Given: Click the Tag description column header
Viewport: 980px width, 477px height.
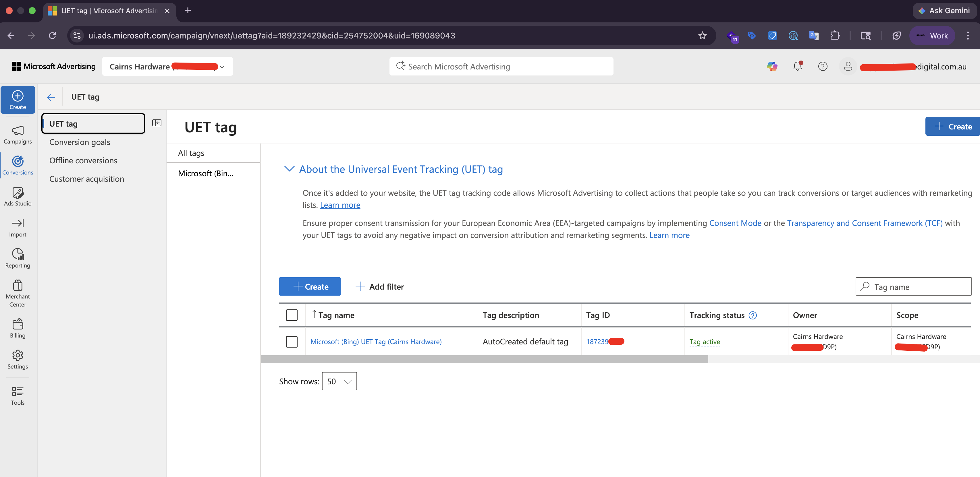Looking at the screenshot, I should (x=511, y=315).
